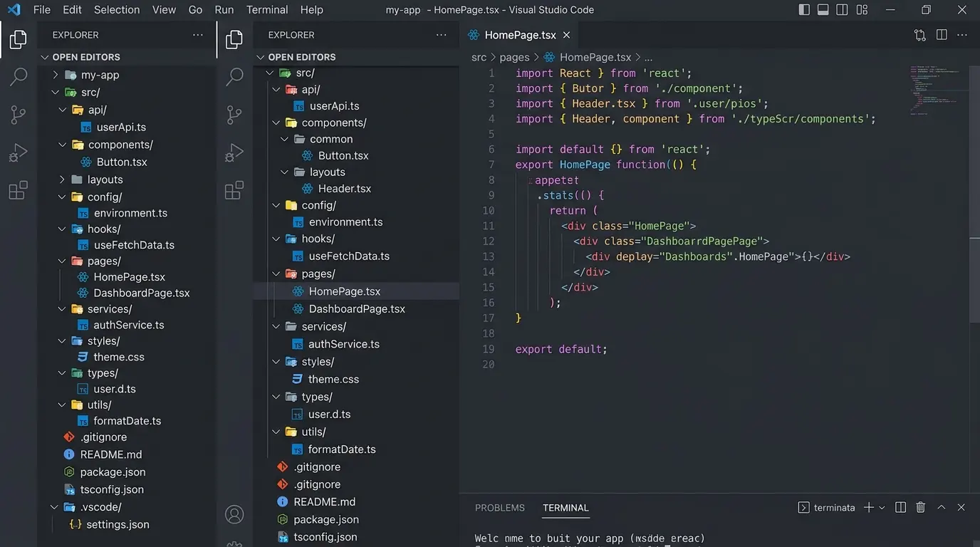
Task: Open the Terminal menu
Action: [267, 10]
